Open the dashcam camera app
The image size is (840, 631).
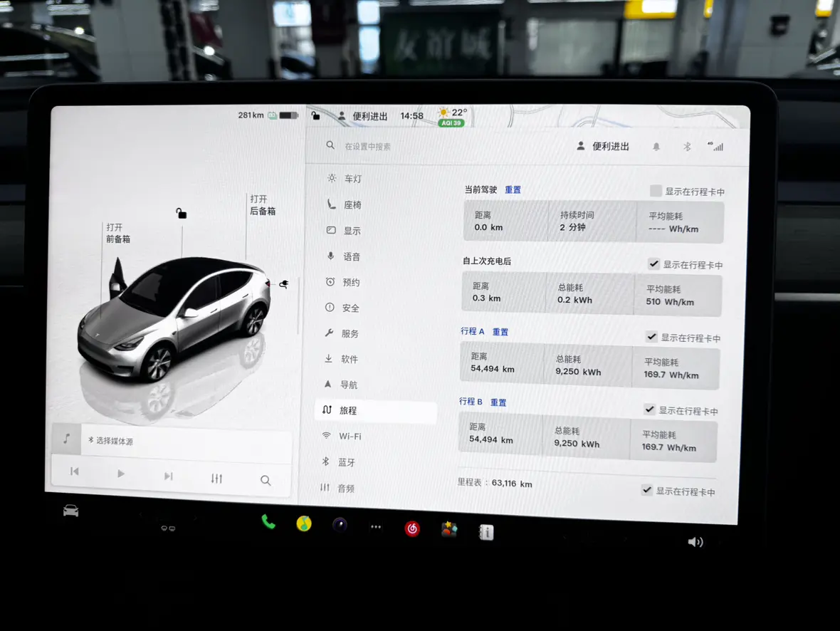pyautogui.click(x=340, y=525)
